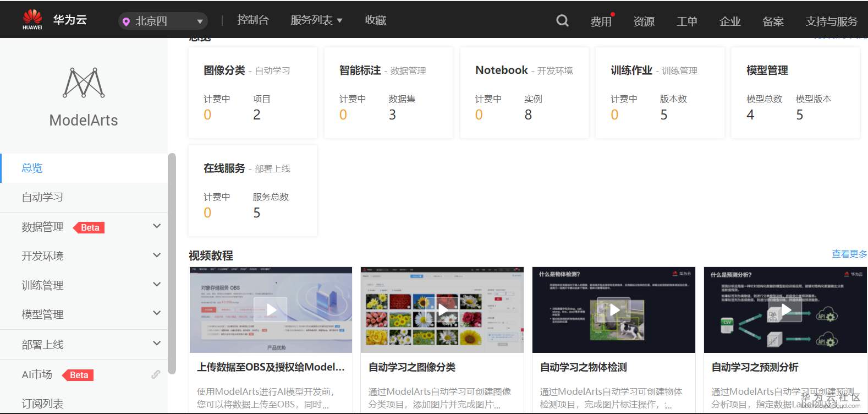Click the 计费中 count 0 in 图像分类
The image size is (868, 414).
pyautogui.click(x=207, y=115)
